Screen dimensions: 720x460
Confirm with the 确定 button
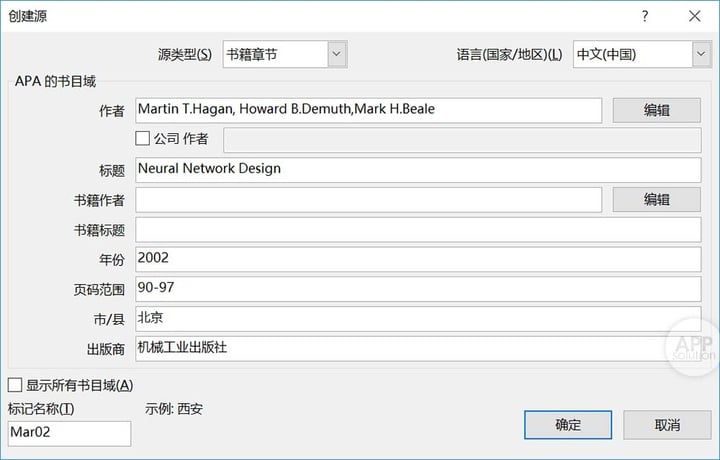(x=568, y=425)
